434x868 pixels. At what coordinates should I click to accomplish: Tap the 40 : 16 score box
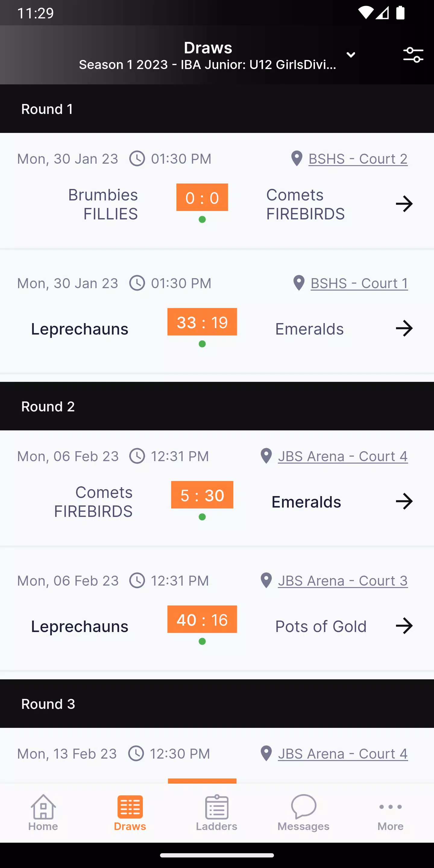(x=202, y=620)
